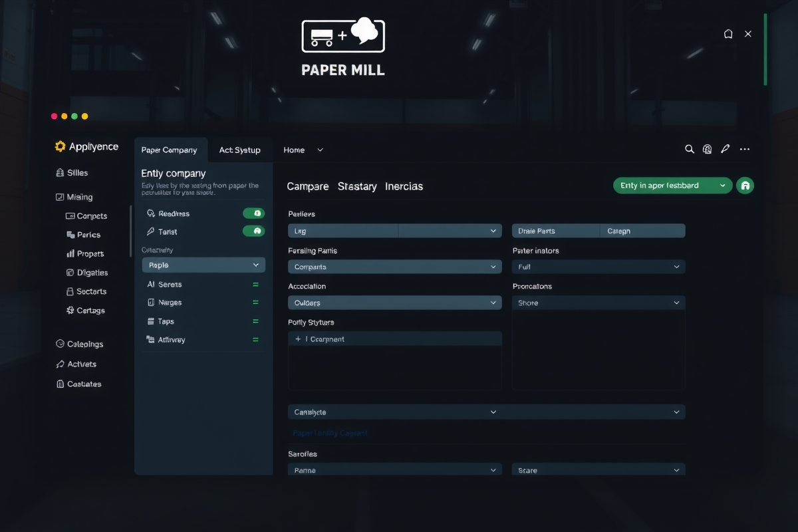Screen dimensions: 798x532
Task: Click the Tarist pen icon
Action: (151, 232)
